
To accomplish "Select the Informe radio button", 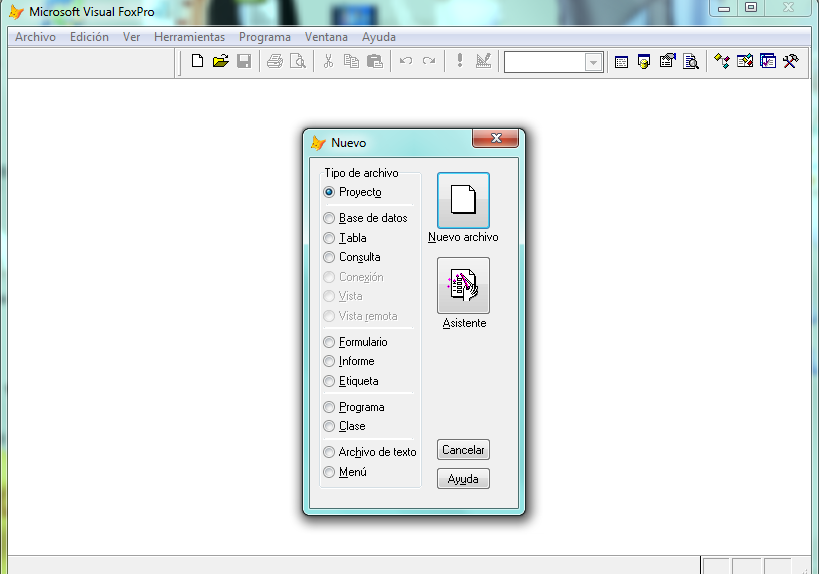I will [329, 361].
